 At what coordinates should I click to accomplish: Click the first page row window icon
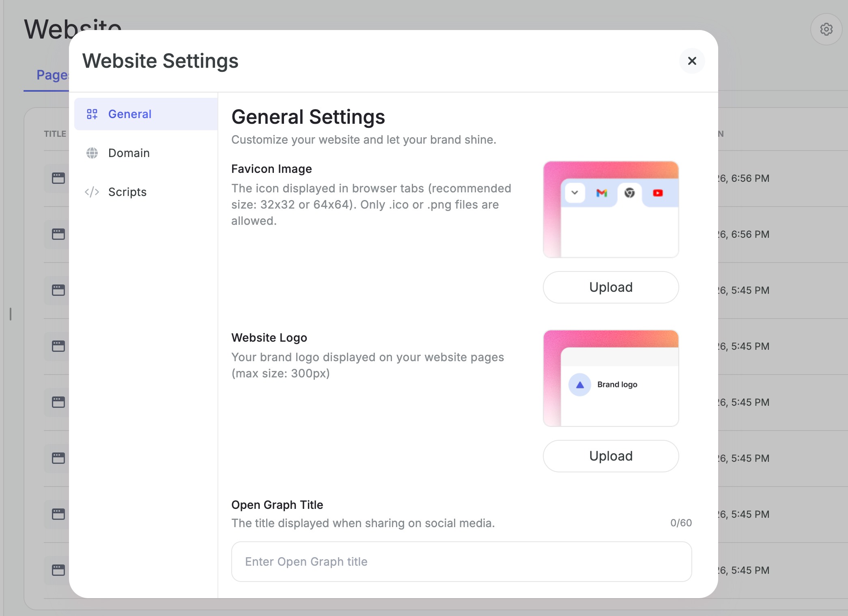click(58, 178)
